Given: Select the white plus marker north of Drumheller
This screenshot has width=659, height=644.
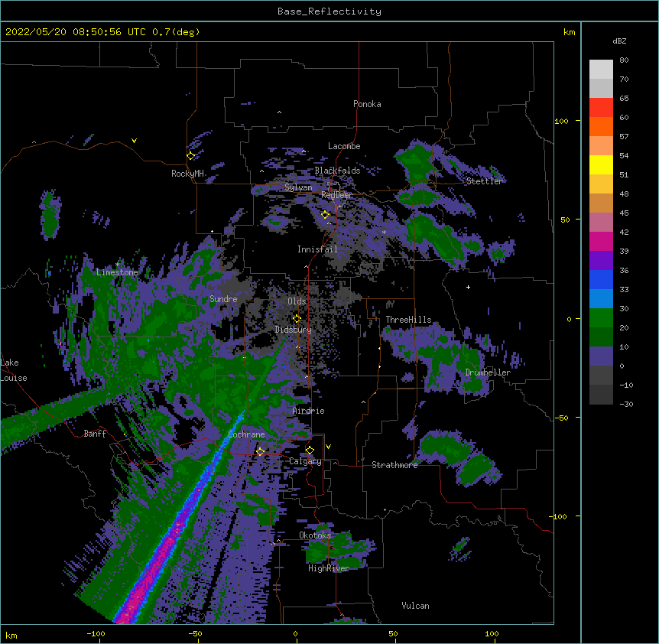Looking at the screenshot, I should pyautogui.click(x=468, y=287).
